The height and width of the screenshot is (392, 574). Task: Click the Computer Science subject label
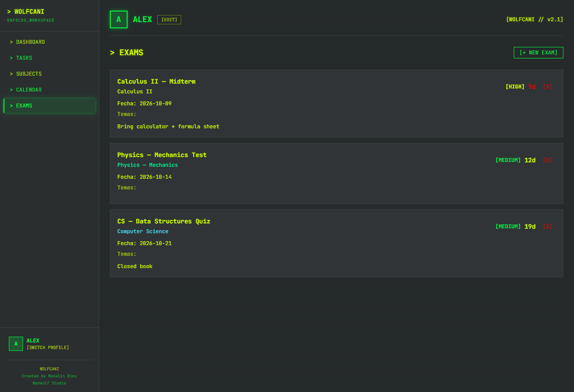point(143,231)
